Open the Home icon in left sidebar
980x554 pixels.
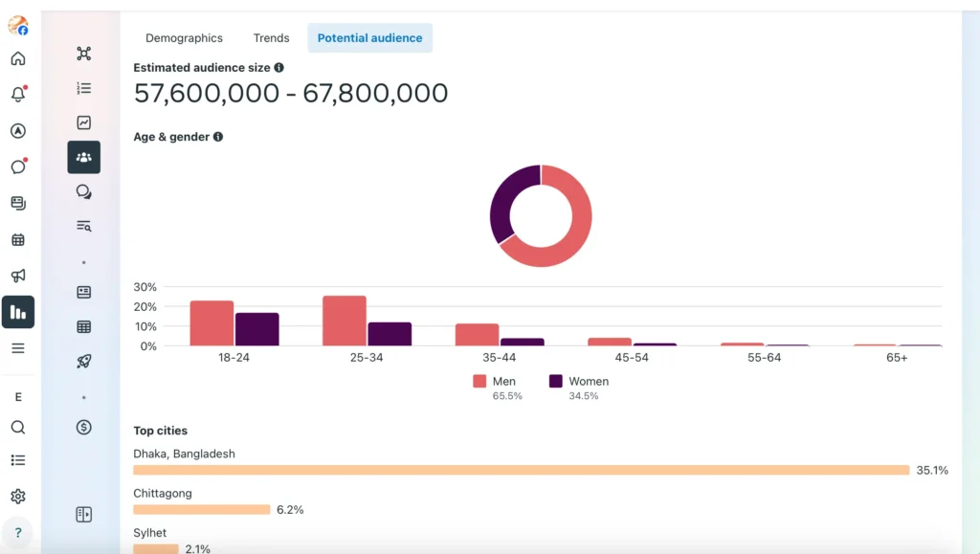[x=18, y=58]
